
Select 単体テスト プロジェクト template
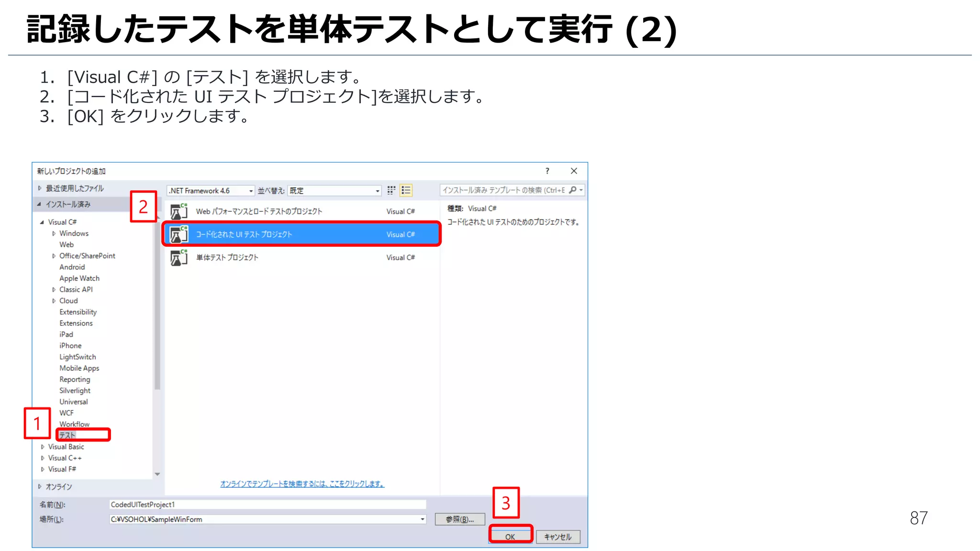[x=302, y=257]
